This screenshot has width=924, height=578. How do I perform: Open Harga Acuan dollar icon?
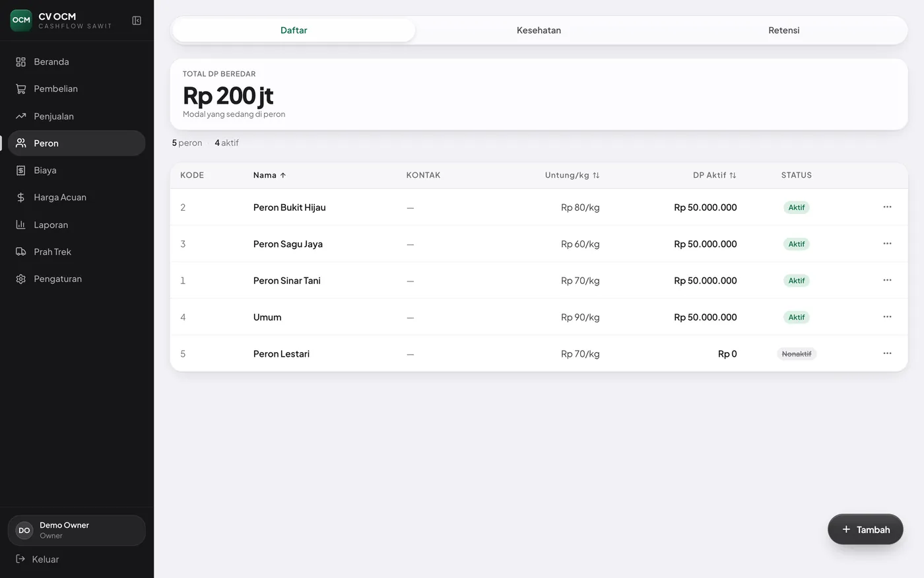(x=20, y=198)
